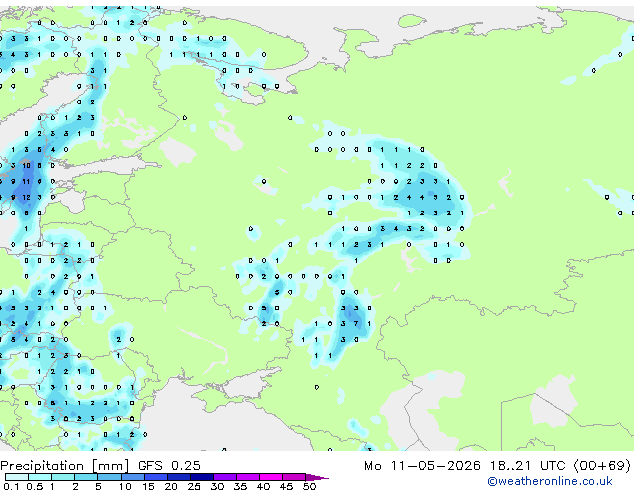Click the "0.5" legend scale label
Screen dimensions: 634x490
(x=35, y=486)
